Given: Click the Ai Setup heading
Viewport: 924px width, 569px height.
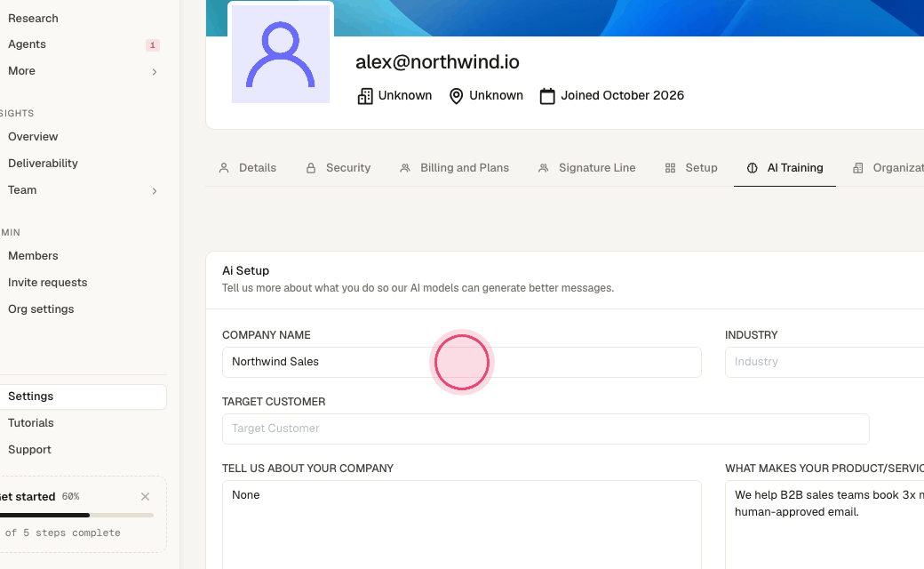Looking at the screenshot, I should 246,270.
